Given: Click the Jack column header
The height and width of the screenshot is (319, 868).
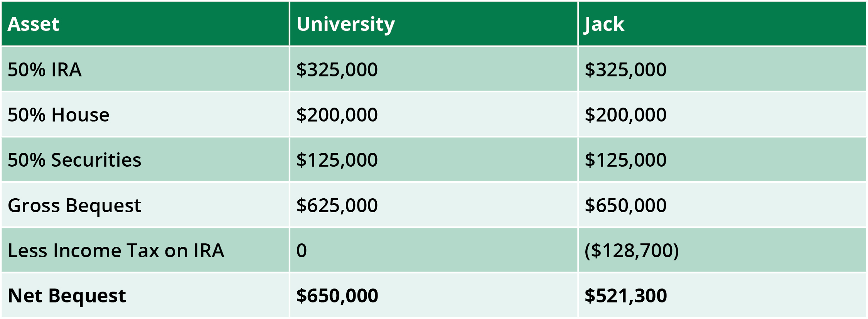Looking at the screenshot, I should point(604,24).
